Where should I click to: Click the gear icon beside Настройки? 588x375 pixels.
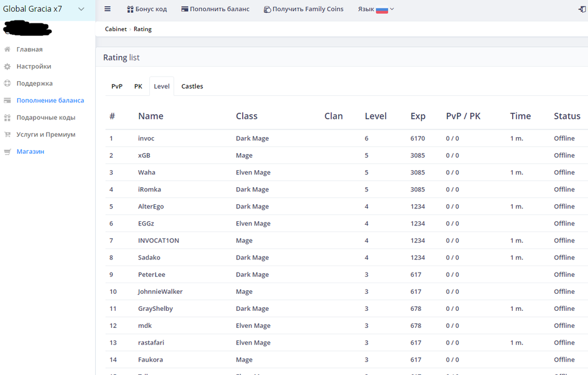8,67
